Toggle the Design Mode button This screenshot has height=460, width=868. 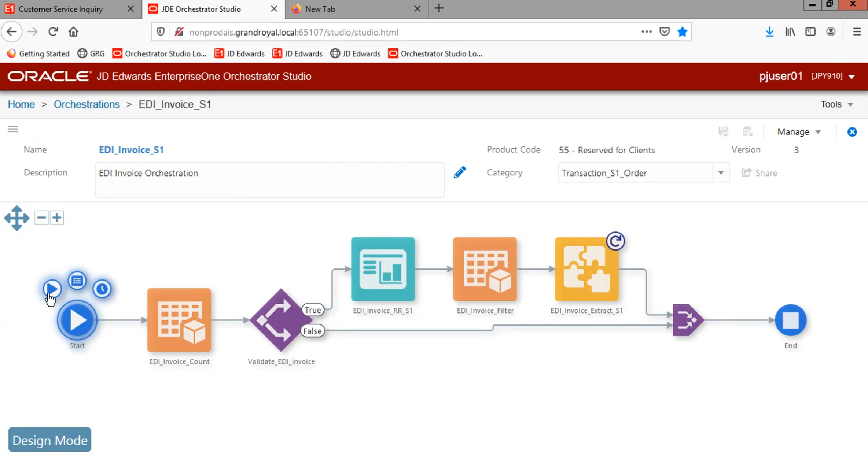(50, 440)
